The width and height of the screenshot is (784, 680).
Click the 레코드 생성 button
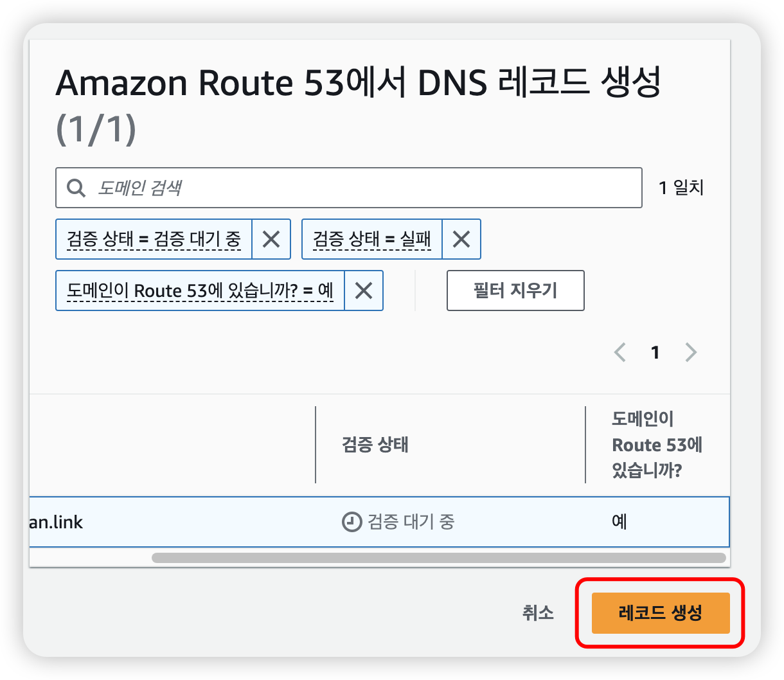(660, 613)
